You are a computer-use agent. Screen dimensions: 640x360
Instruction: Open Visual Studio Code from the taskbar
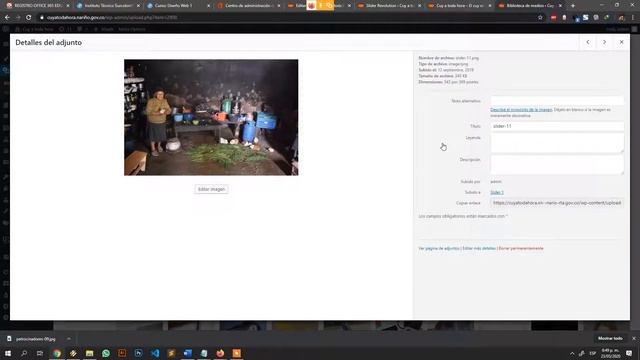pyautogui.click(x=155, y=353)
